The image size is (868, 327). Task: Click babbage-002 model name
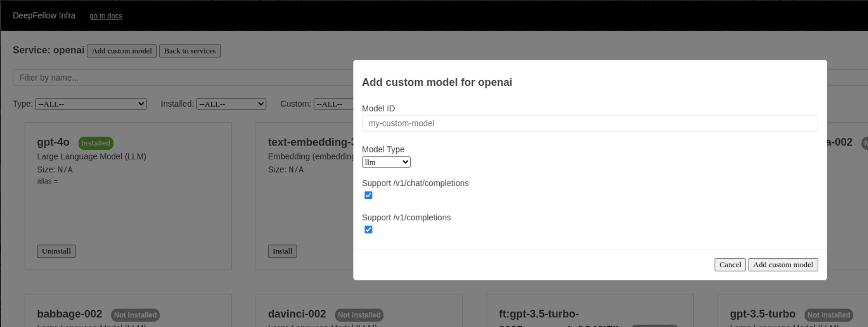click(70, 314)
